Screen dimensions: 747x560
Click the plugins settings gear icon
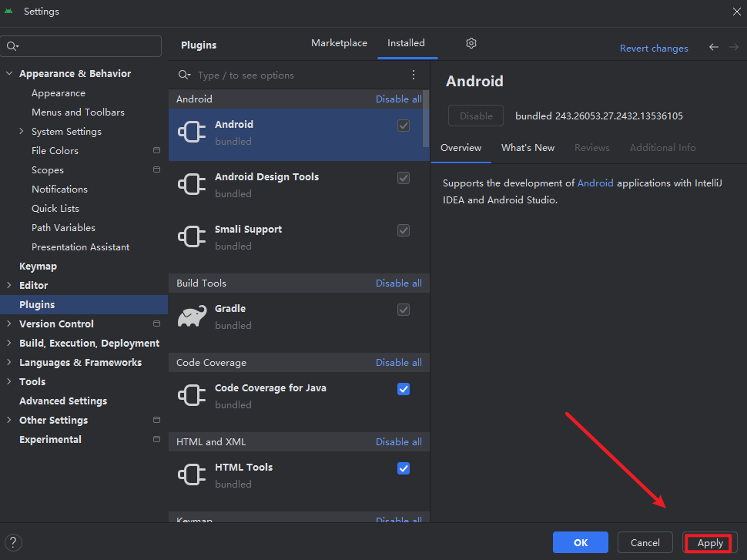(x=471, y=43)
